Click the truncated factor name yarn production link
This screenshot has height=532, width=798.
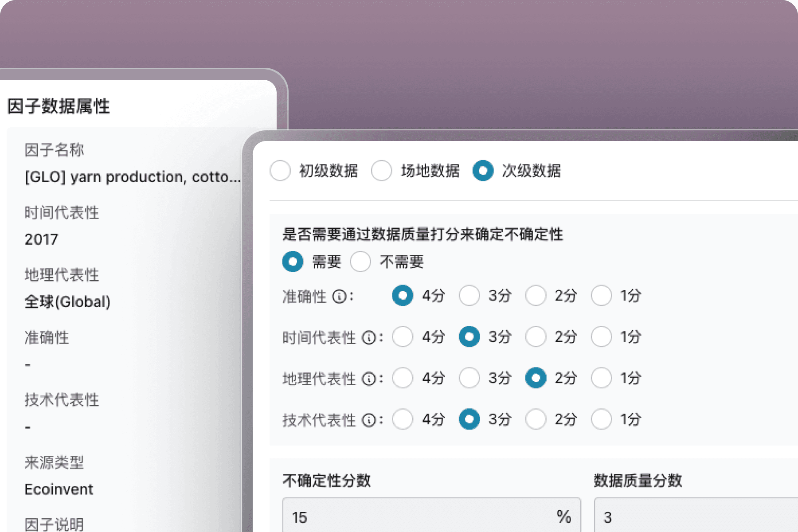133,176
